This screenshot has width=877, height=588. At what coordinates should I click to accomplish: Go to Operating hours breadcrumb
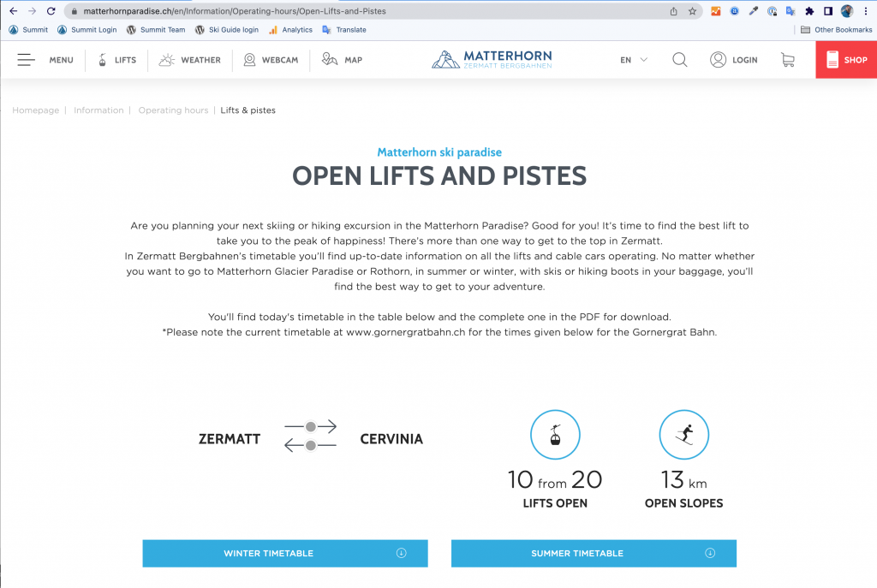[173, 110]
